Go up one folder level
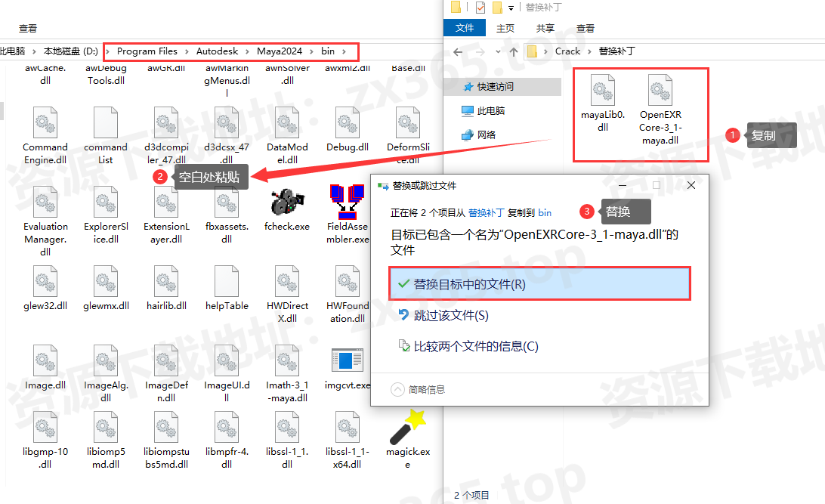Viewport: 825px width, 504px height. [x=514, y=51]
